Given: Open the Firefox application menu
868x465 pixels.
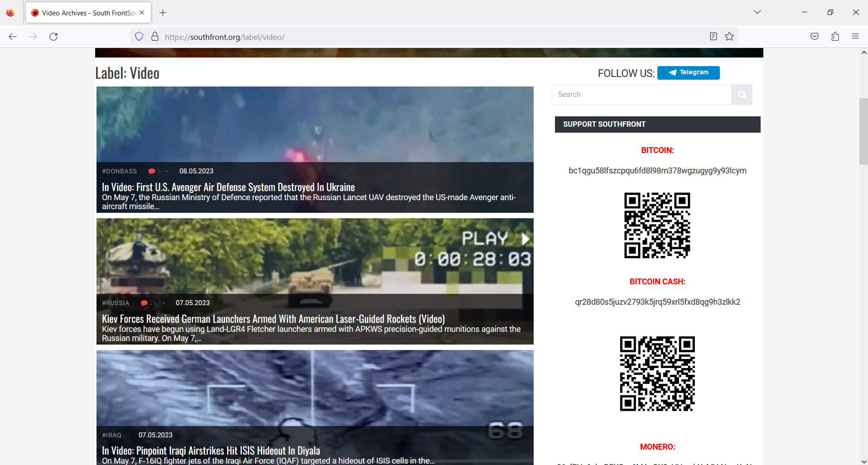Looking at the screenshot, I should click(x=856, y=36).
